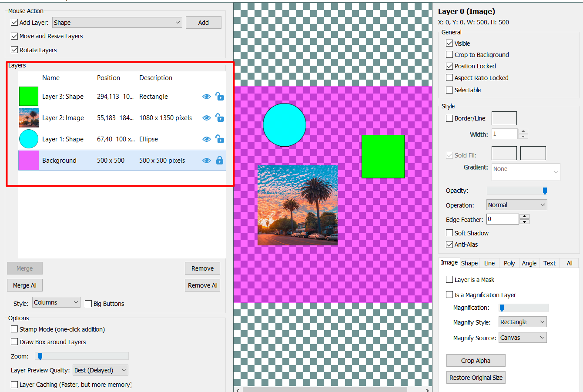This screenshot has height=392, width=583.
Task: Enable Layer Caching checkbox
Action: point(14,385)
